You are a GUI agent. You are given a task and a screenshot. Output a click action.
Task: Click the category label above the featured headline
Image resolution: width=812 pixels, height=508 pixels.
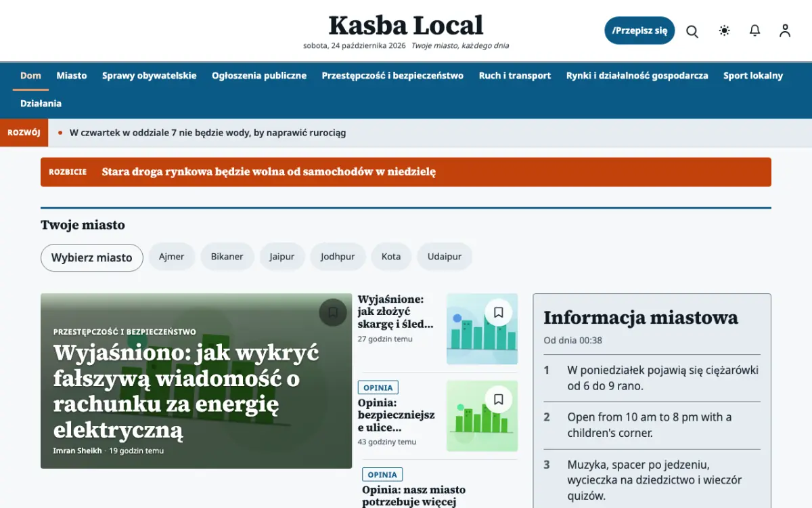[125, 332]
